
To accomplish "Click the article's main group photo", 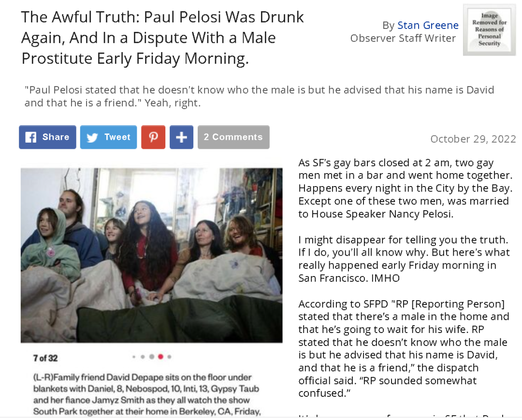I will click(151, 255).
